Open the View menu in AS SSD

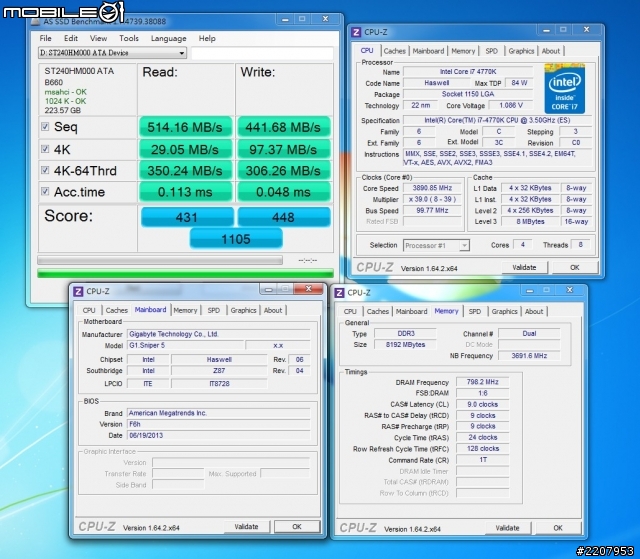98,38
